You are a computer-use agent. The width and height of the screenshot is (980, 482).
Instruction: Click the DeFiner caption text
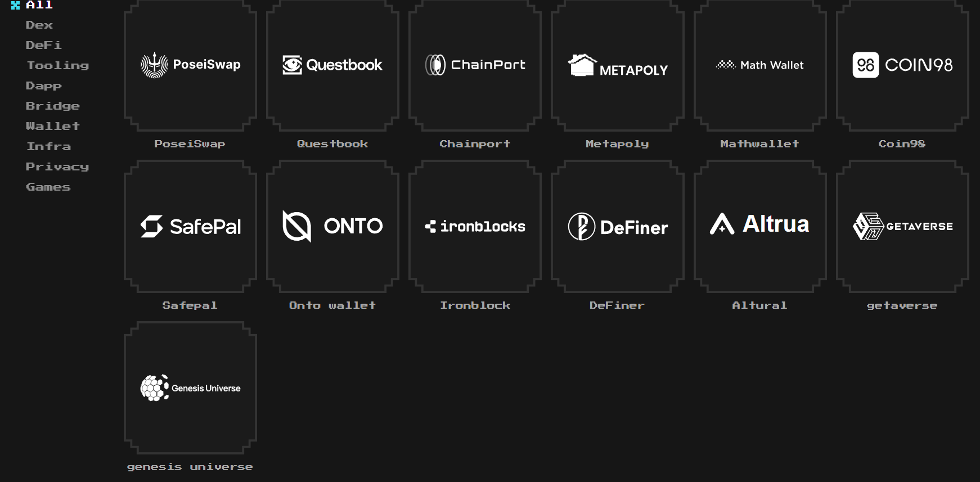pyautogui.click(x=617, y=305)
